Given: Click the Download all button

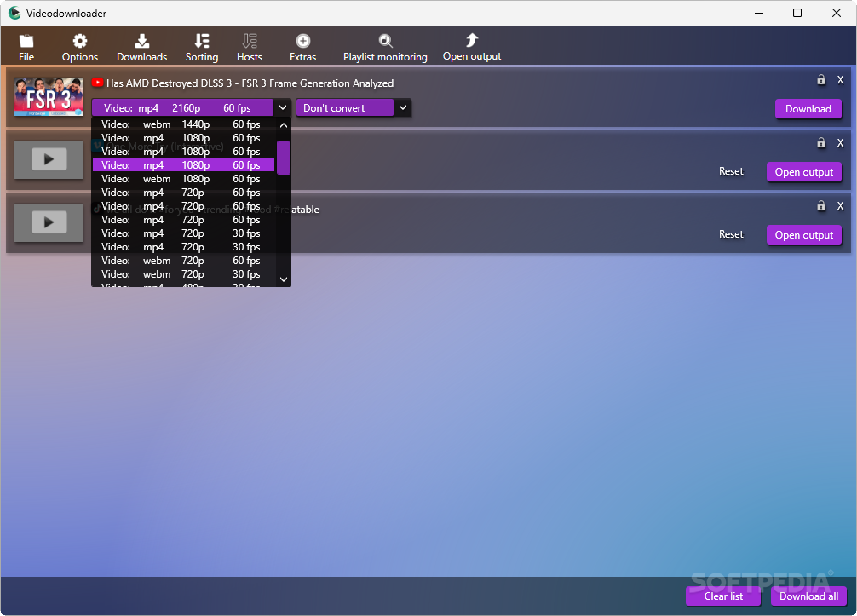Looking at the screenshot, I should (809, 596).
